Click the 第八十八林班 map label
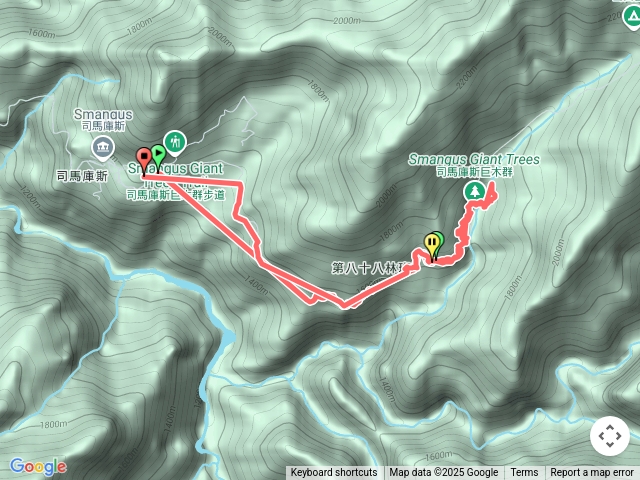The width and height of the screenshot is (640, 480). click(371, 268)
